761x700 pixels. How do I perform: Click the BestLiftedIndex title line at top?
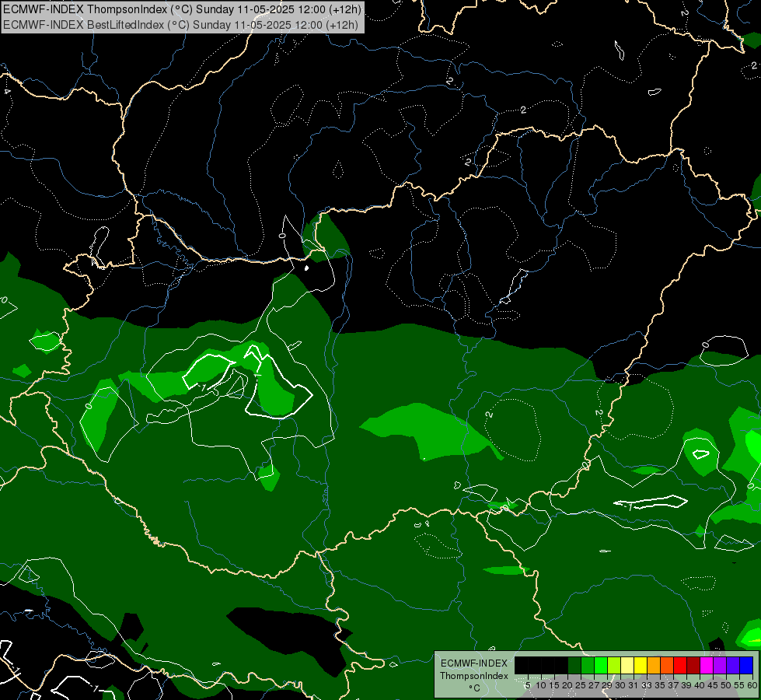[x=180, y=25]
